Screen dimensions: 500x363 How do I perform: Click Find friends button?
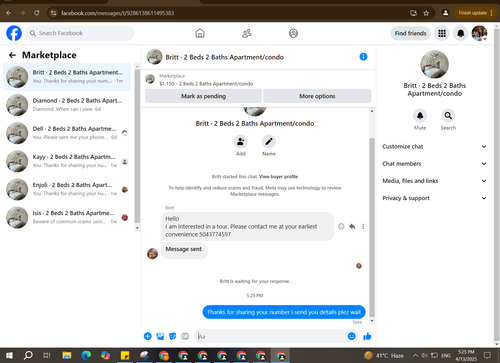pyautogui.click(x=410, y=33)
